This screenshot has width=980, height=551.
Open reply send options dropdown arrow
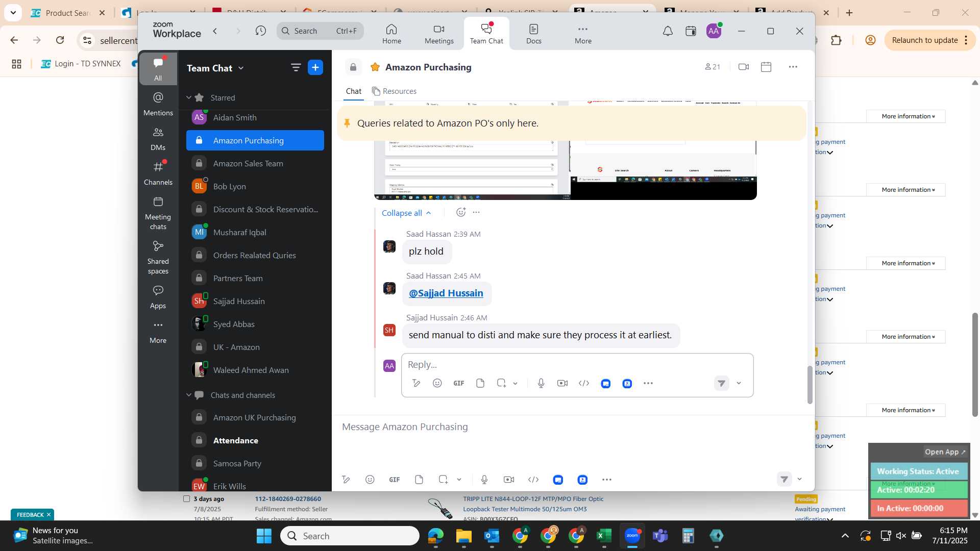point(739,383)
